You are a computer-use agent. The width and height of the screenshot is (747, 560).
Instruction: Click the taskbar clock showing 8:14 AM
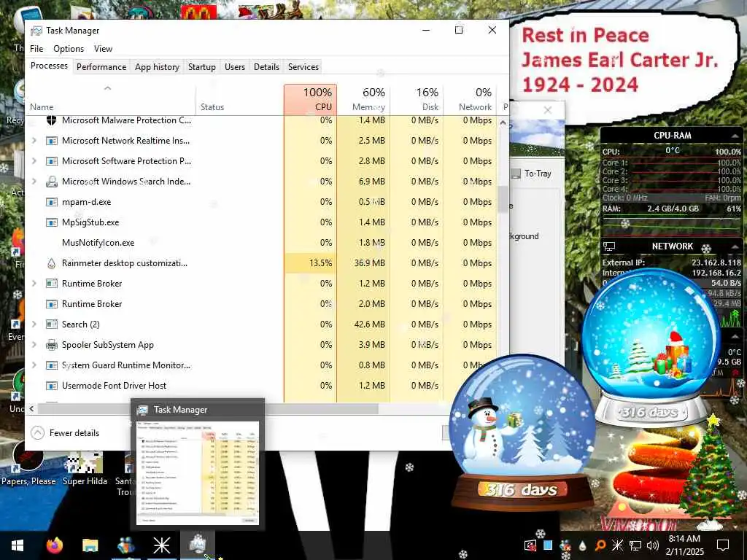point(684,545)
